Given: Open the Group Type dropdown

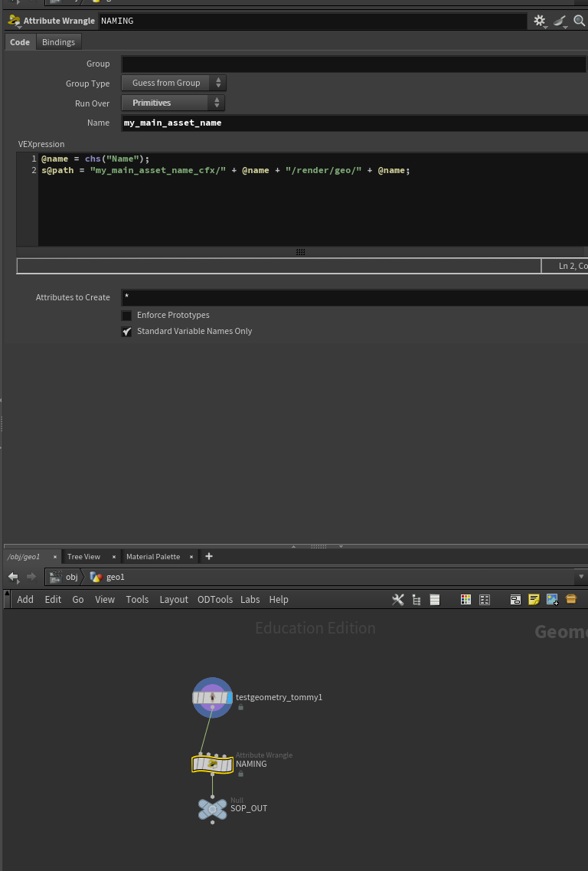Looking at the screenshot, I should point(174,83).
